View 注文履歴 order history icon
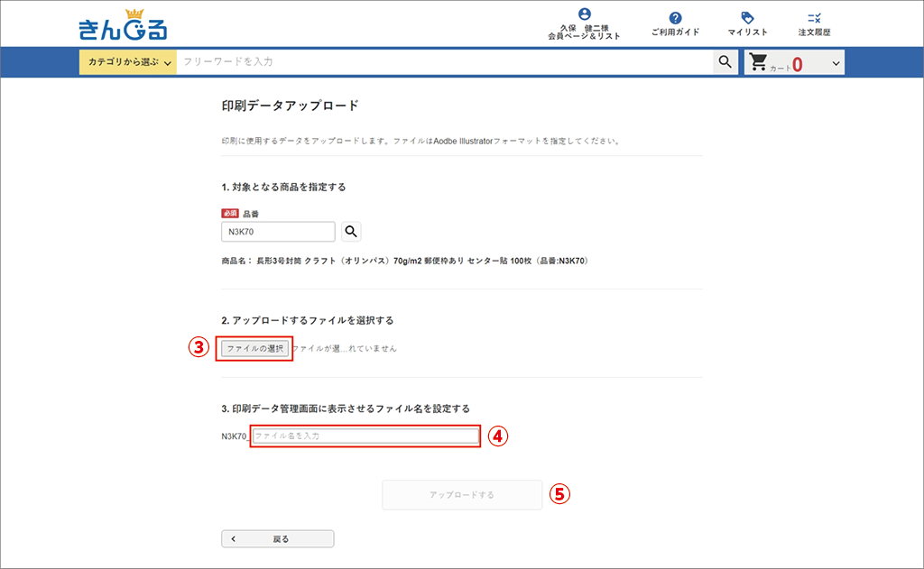The width and height of the screenshot is (924, 569). pyautogui.click(x=814, y=18)
